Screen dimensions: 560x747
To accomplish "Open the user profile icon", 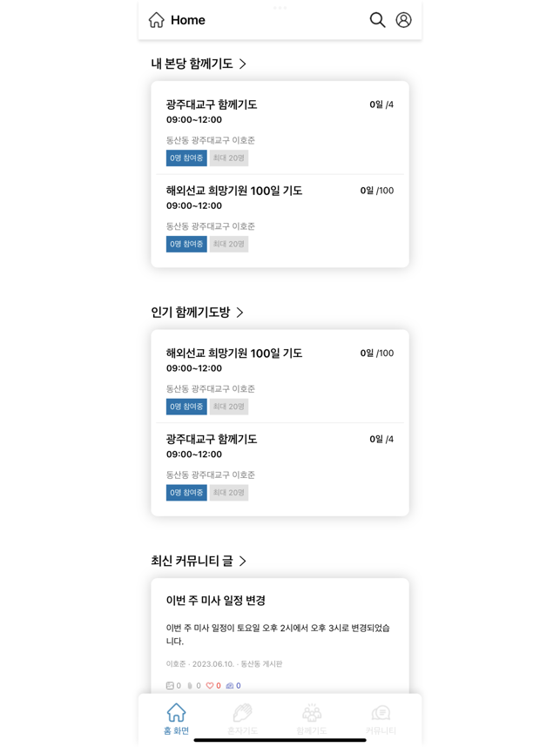I will pos(404,20).
